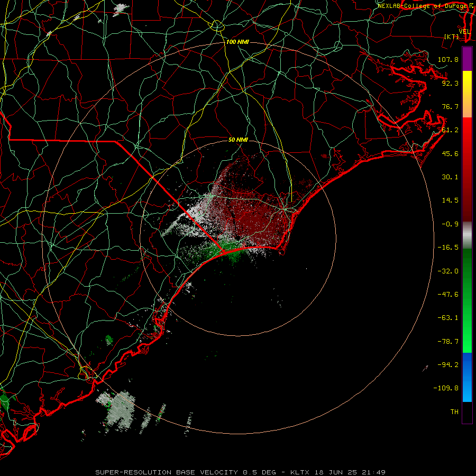The width and height of the screenshot is (476, 476).
Task: Select the 92.3 legend value
Action: point(450,83)
